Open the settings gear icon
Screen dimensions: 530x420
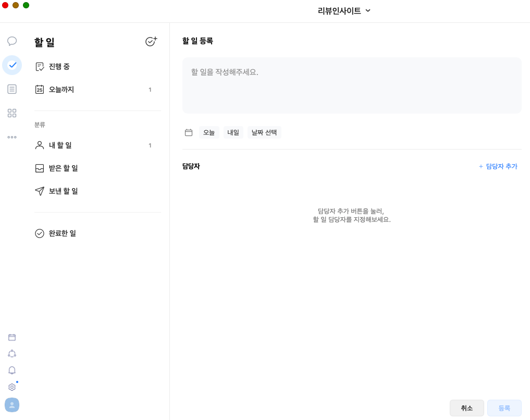coord(12,387)
